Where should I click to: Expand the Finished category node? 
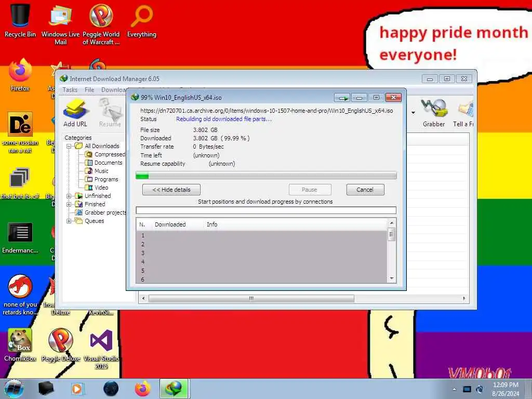pyautogui.click(x=69, y=204)
